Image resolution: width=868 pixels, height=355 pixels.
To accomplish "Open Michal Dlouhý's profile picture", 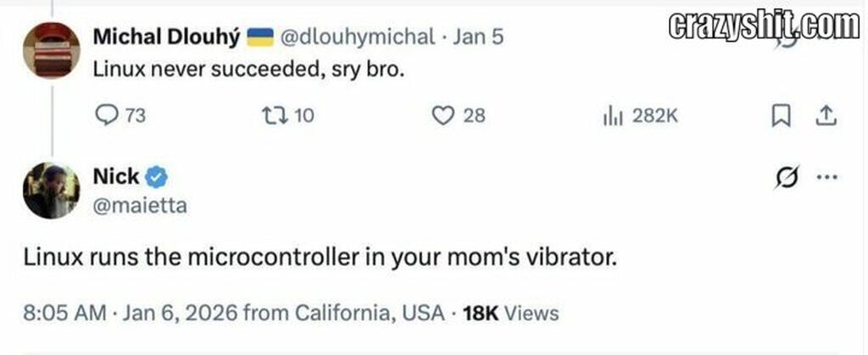I will coord(51,50).
